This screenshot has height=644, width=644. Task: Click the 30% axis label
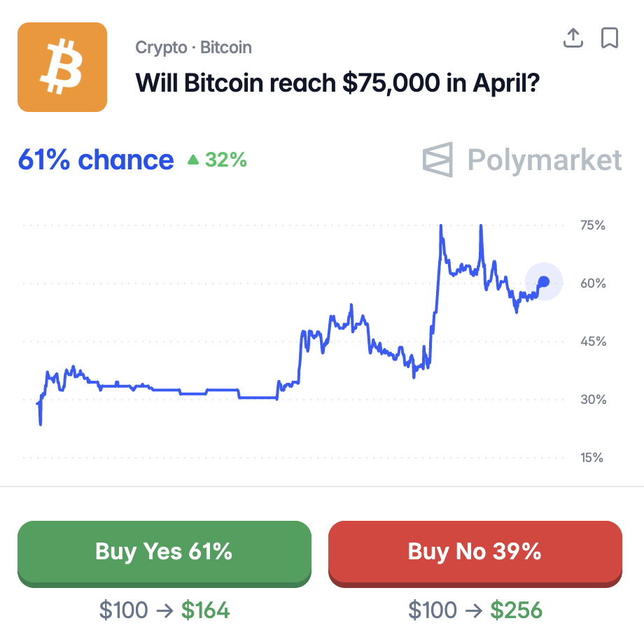point(593,400)
